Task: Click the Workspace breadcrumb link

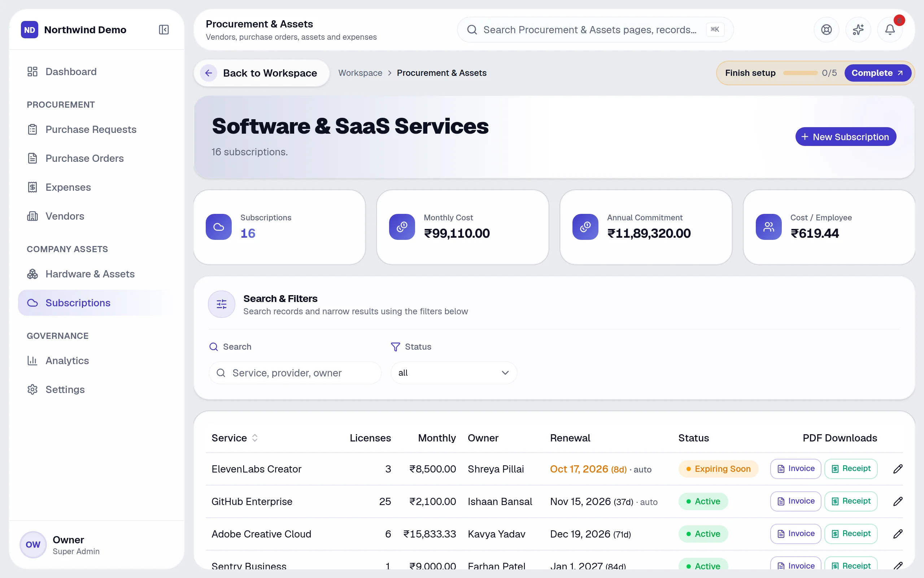Action: [360, 73]
